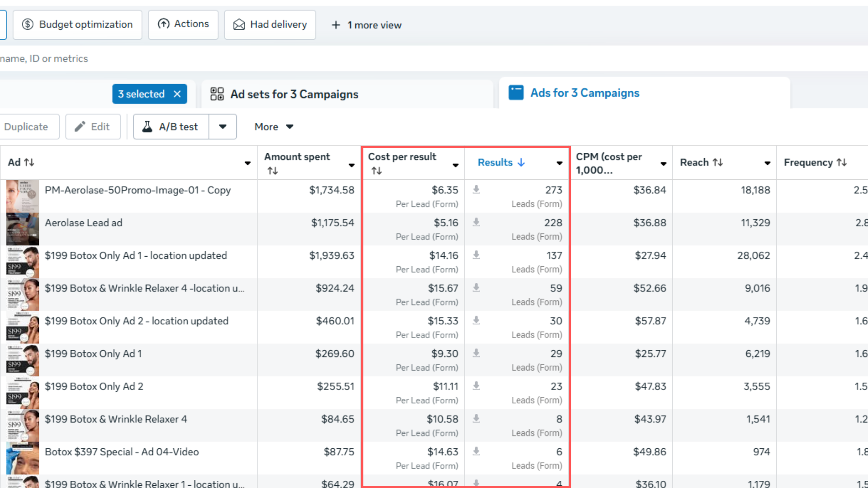The image size is (868, 488).
Task: Open the Actions view
Action: 183,24
